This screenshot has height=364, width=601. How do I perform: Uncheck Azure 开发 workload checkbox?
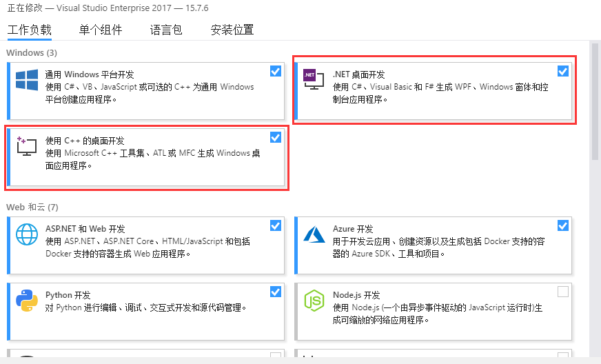pos(562,225)
